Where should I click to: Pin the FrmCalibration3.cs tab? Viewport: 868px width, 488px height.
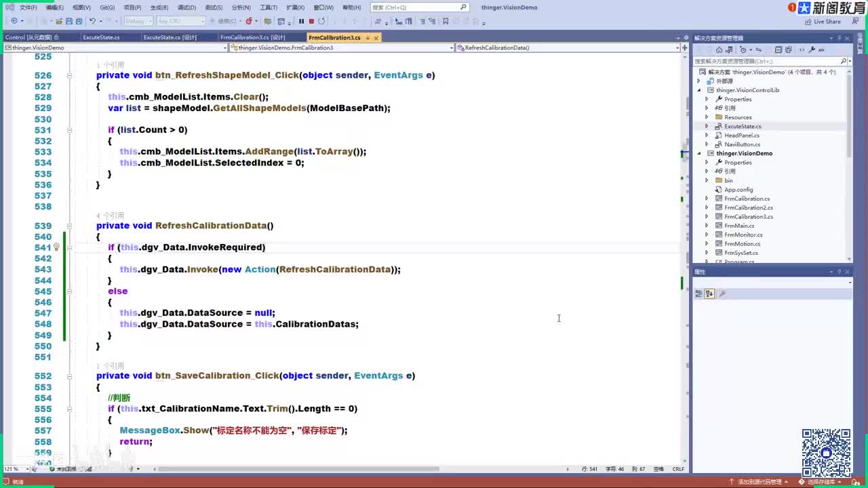pos(368,38)
